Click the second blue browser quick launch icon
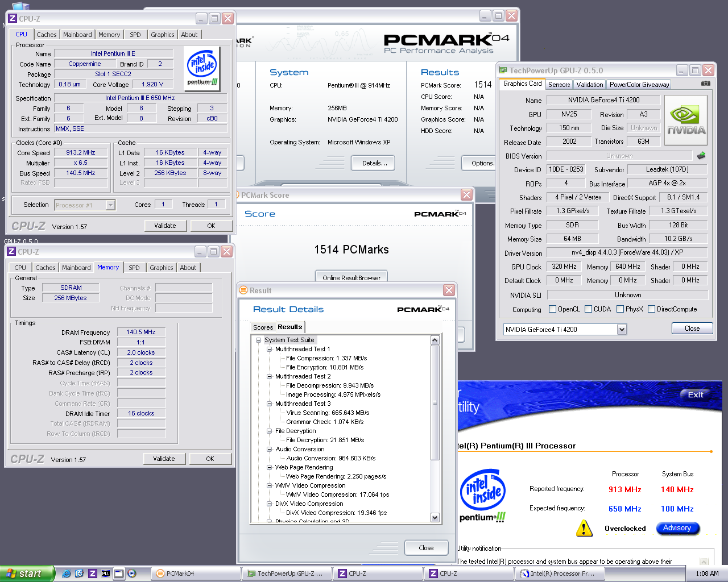This screenshot has width=728, height=582. point(80,573)
